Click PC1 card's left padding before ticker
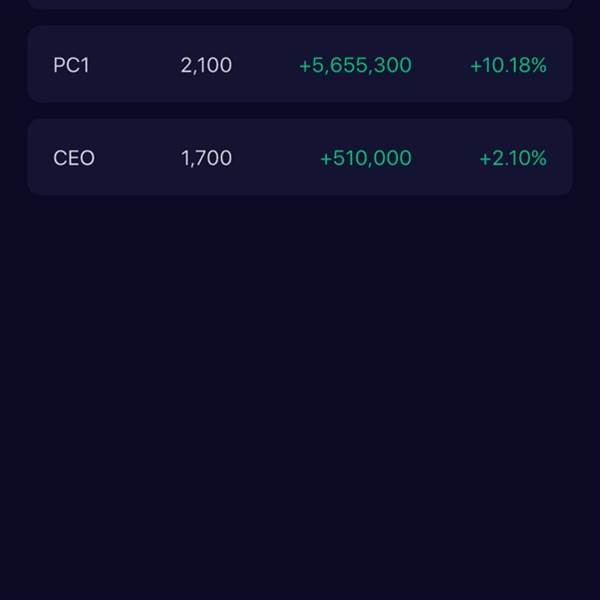This screenshot has height=600, width=600. [40, 66]
